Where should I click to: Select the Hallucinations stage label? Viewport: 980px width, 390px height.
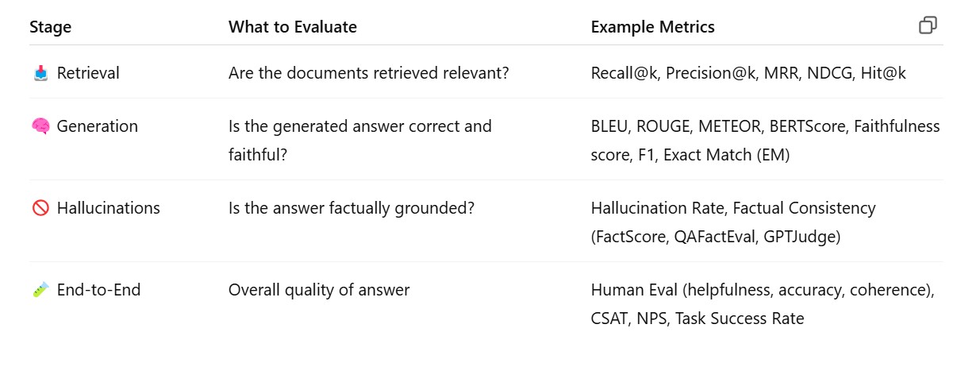[109, 208]
